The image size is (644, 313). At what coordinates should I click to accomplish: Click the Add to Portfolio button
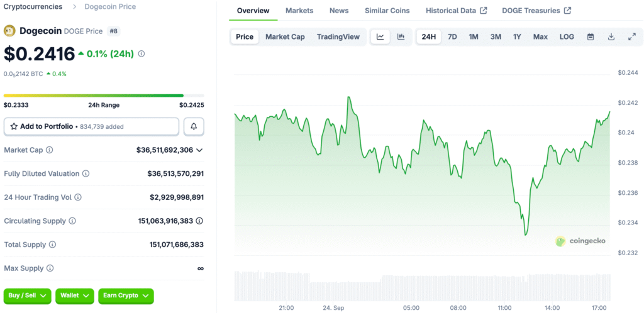92,127
